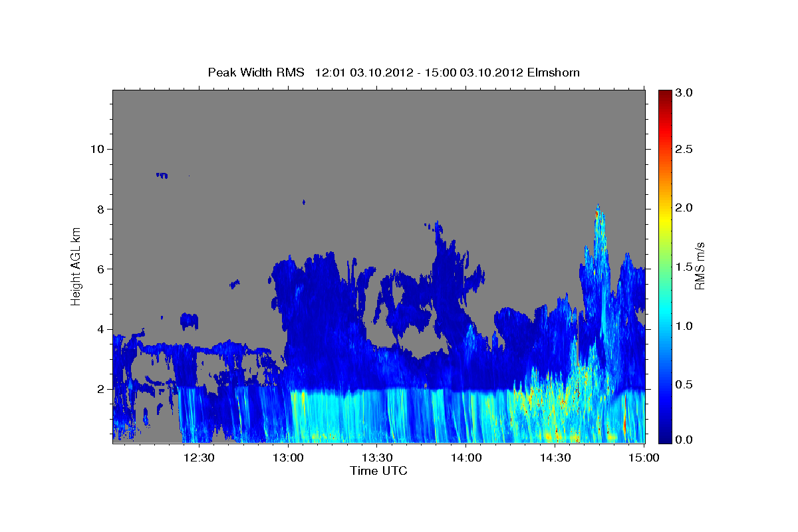
Task: Click the colorbar label '0.0'
Action: [x=684, y=440]
